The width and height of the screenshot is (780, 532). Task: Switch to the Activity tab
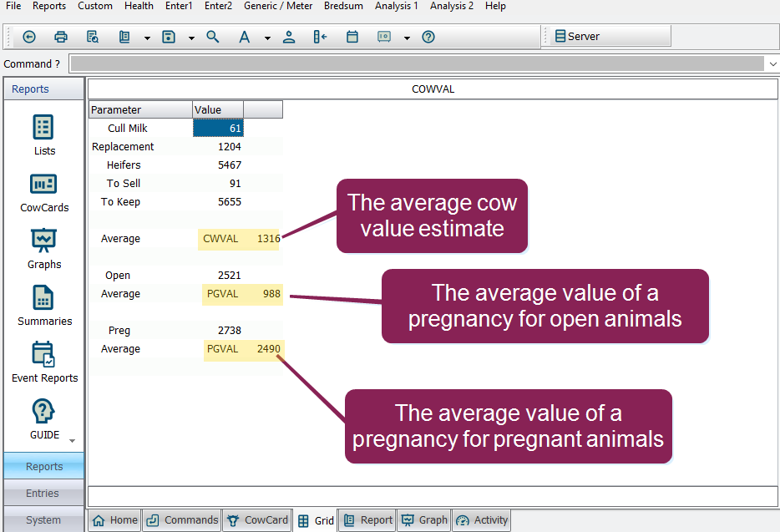pyautogui.click(x=482, y=520)
